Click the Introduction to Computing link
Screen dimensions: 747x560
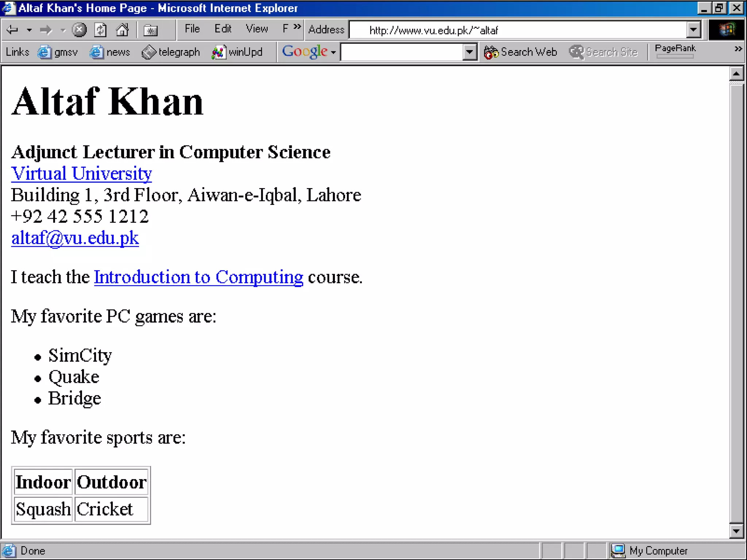click(x=198, y=277)
